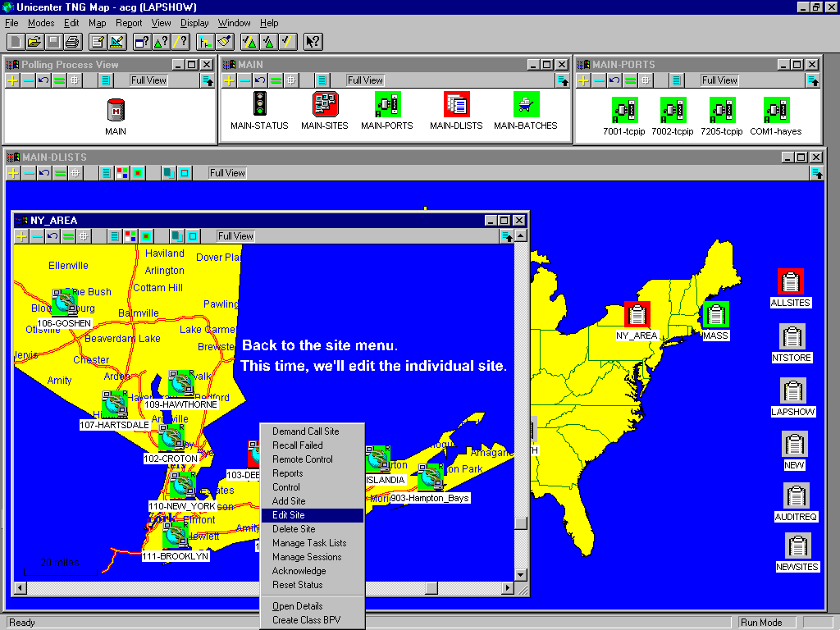Click zoom in plus in NY_AREA toolbar
The image size is (840, 630).
point(21,236)
